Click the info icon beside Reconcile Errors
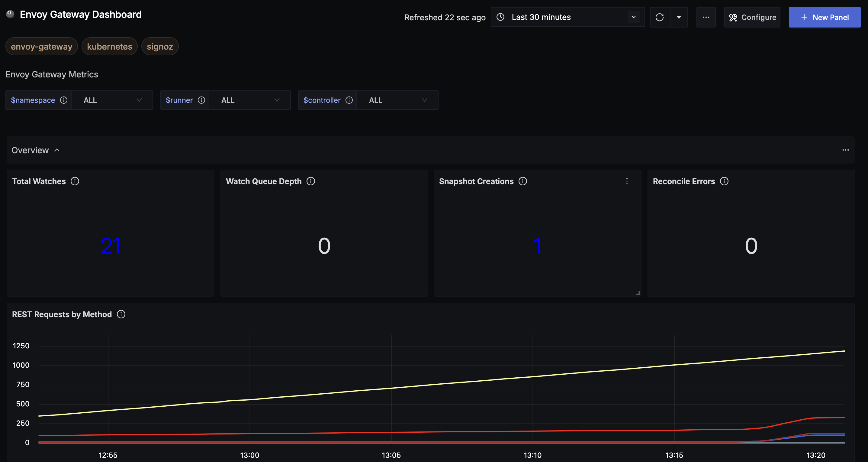Image resolution: width=868 pixels, height=462 pixels. tap(725, 181)
